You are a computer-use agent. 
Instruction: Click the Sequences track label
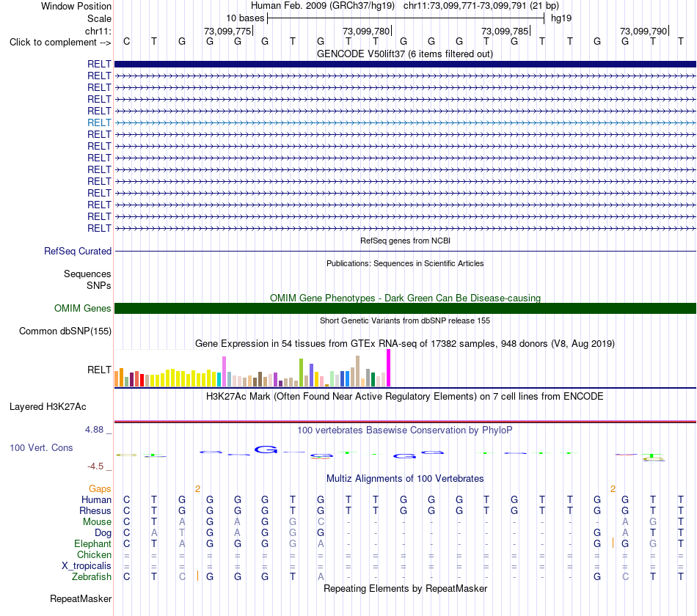coord(87,274)
